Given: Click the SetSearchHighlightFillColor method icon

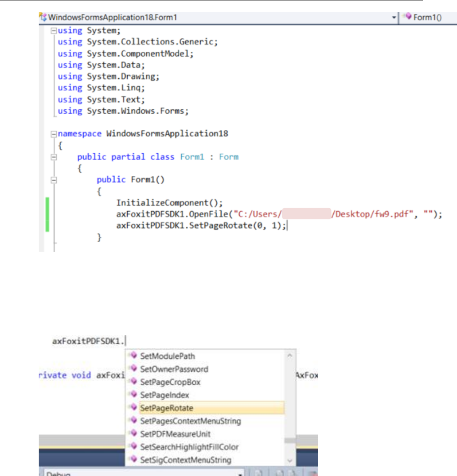Looking at the screenshot, I should coord(133,446).
